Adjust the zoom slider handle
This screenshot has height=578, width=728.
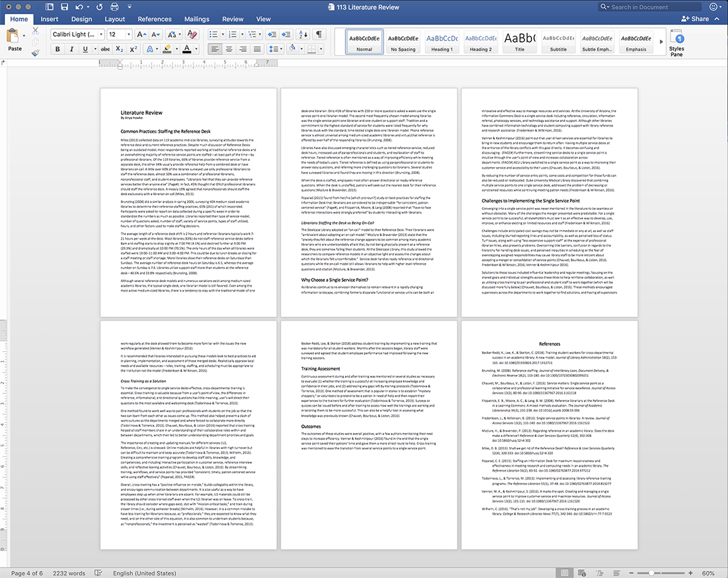[652, 573]
